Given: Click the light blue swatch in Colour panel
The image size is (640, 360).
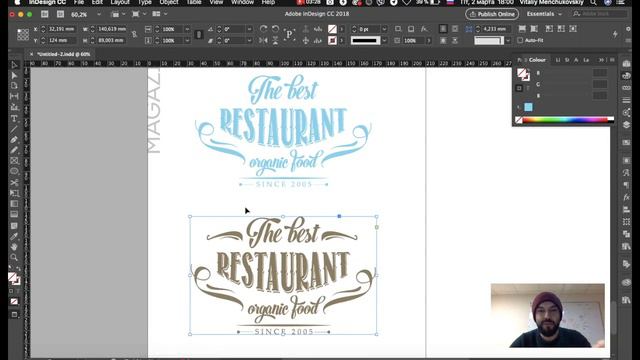Looking at the screenshot, I should [529, 107].
